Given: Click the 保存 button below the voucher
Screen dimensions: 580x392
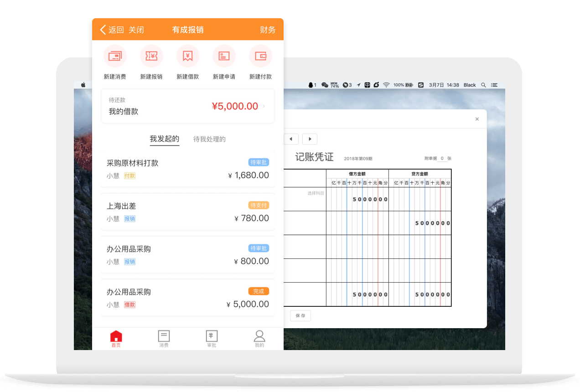Looking at the screenshot, I should [300, 315].
